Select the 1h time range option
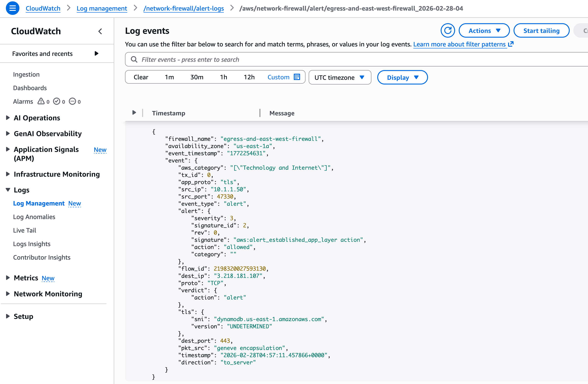The width and height of the screenshot is (588, 384). pyautogui.click(x=223, y=77)
